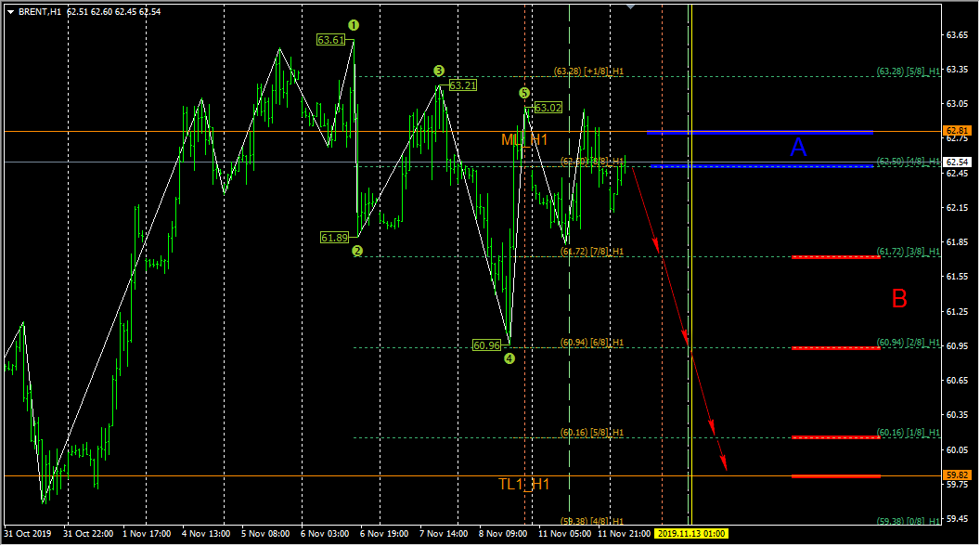Click the (60.16) [1/8]_H1 right-side label
Screen dimensions: 980x546
pyautogui.click(x=909, y=432)
